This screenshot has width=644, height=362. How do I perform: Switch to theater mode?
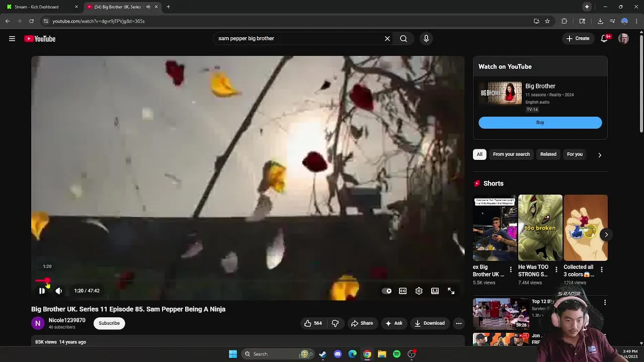[435, 291]
